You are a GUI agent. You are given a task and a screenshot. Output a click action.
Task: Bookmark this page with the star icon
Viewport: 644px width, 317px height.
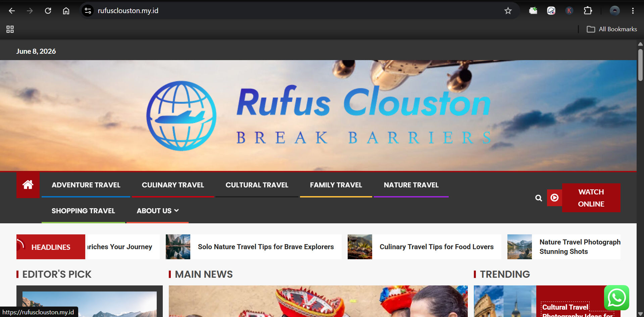(508, 11)
